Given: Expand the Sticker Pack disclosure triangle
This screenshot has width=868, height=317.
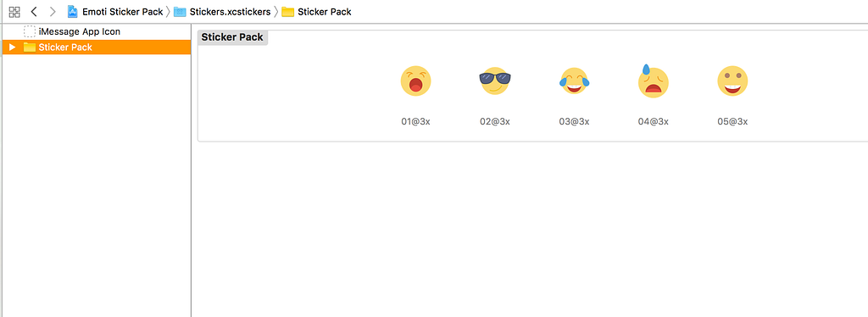Looking at the screenshot, I should [12, 47].
